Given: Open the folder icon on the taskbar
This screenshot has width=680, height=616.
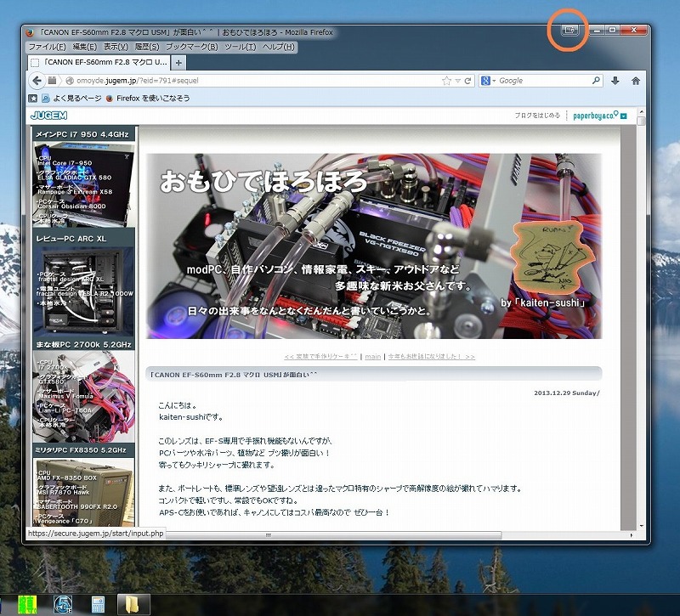Looking at the screenshot, I should coord(133,604).
